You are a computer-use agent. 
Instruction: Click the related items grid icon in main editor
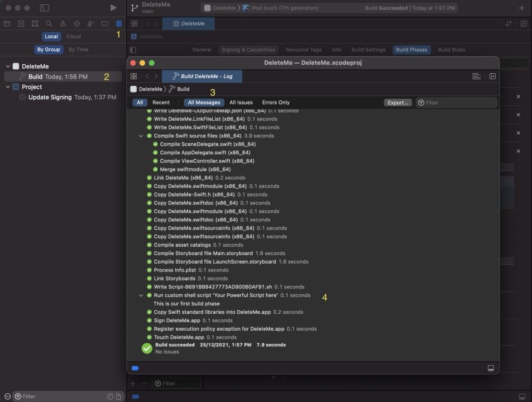pos(134,24)
